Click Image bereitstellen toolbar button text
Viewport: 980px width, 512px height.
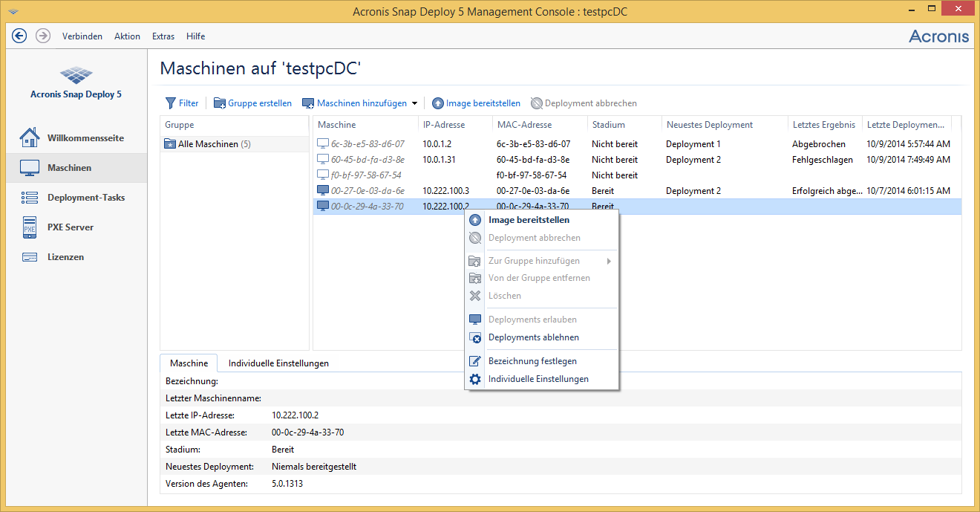coord(483,103)
